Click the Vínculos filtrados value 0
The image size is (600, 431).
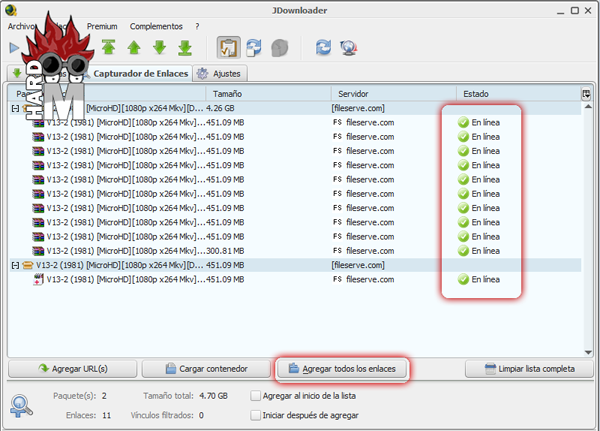click(201, 415)
